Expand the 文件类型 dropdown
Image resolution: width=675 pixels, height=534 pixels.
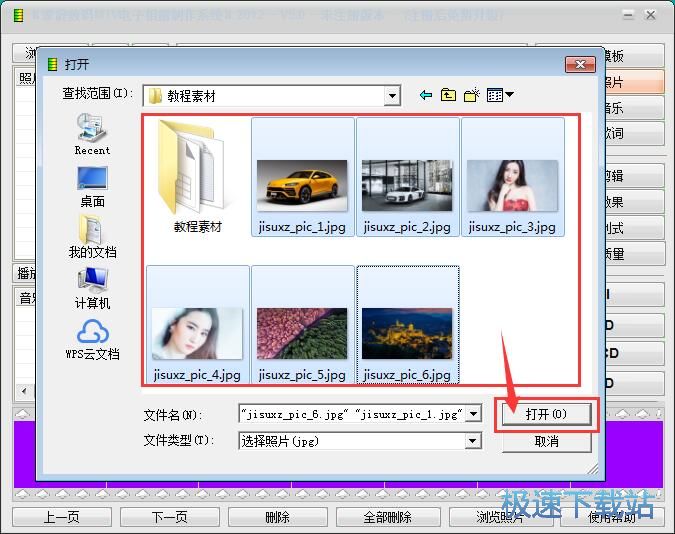pyautogui.click(x=473, y=441)
